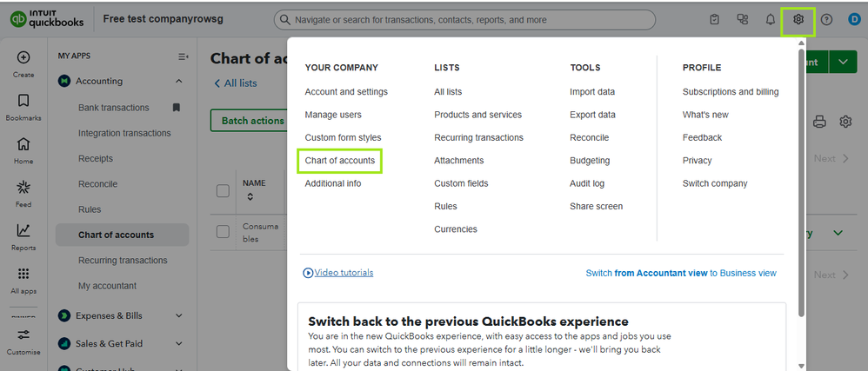Viewport: 868px width, 371px height.
Task: Open the multi-window switch icon in header
Action: click(x=743, y=20)
